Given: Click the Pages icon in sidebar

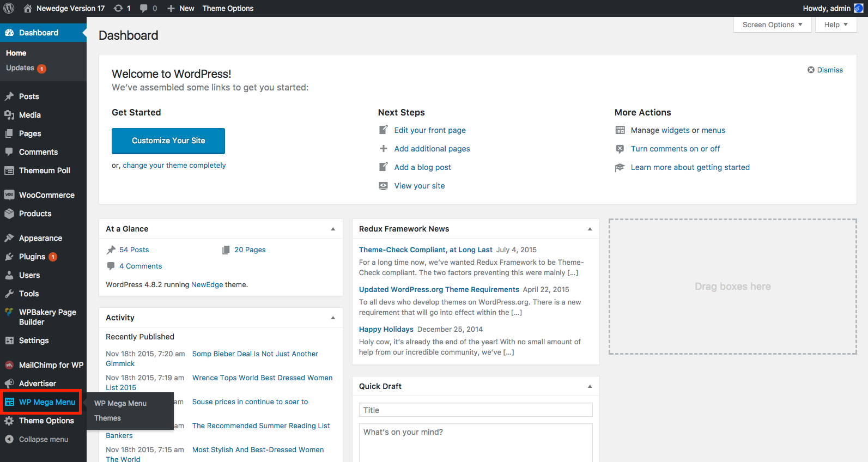Looking at the screenshot, I should (9, 133).
